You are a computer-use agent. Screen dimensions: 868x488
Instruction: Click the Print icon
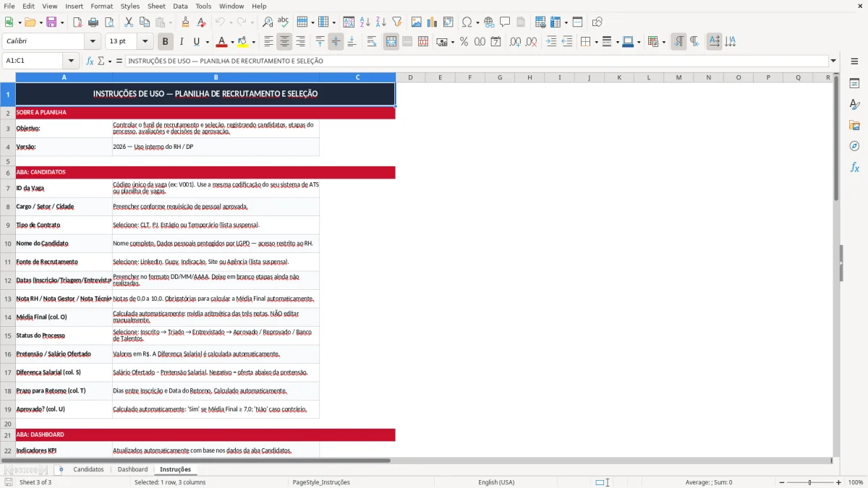pos(93,22)
